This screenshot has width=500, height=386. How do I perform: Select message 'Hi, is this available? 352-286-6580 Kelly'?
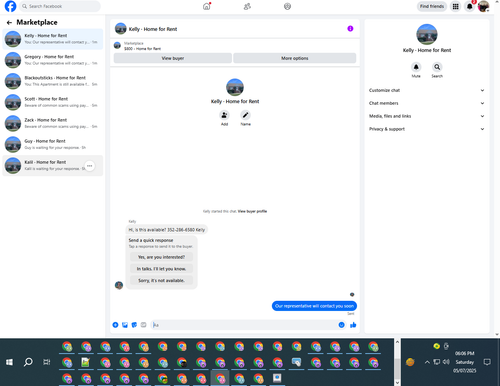click(x=167, y=230)
